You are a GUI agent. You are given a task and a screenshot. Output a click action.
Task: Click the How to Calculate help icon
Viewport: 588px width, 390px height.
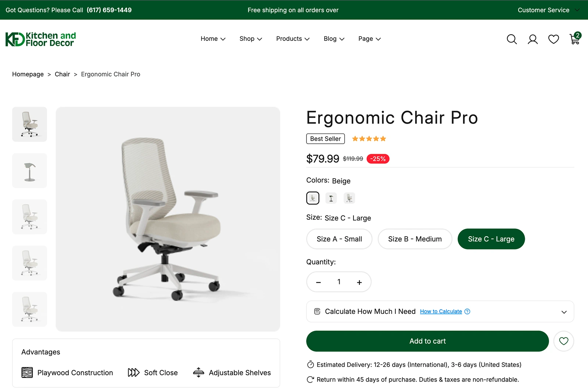pos(467,312)
